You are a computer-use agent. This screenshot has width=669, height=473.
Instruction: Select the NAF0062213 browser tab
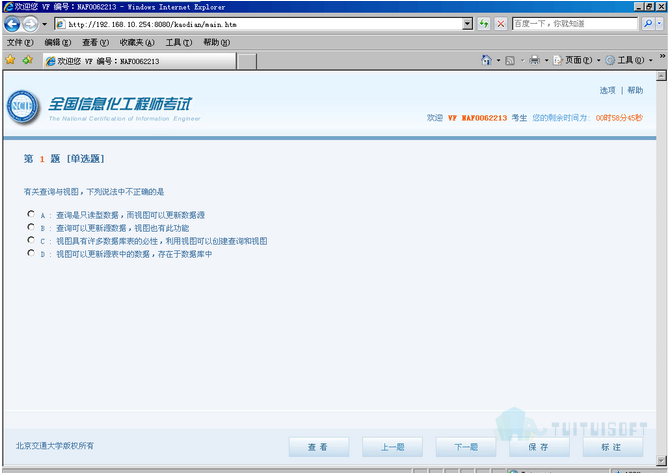click(x=139, y=61)
